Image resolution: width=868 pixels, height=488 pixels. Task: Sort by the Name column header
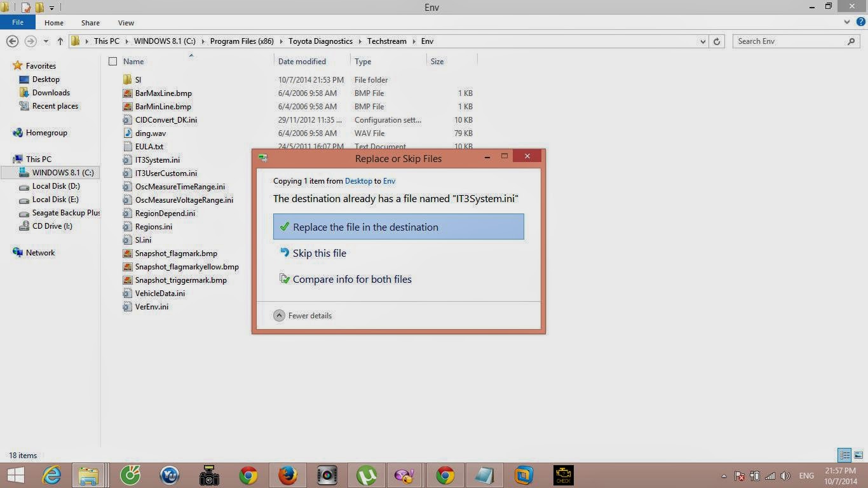(133, 62)
